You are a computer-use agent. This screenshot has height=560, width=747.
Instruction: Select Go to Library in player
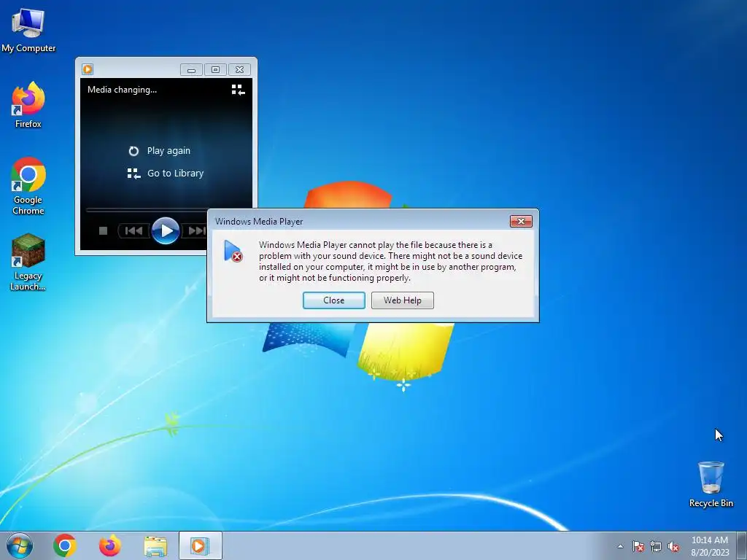coord(166,174)
